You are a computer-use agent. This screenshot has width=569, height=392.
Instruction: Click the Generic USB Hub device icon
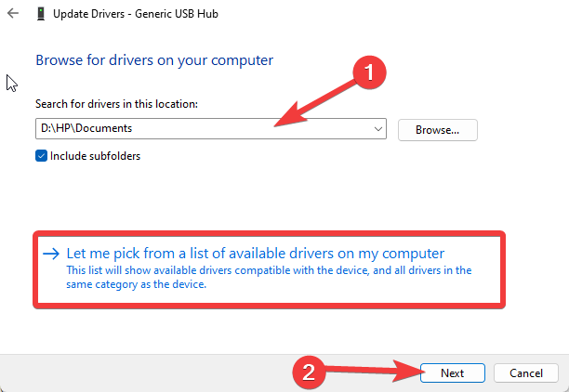41,14
